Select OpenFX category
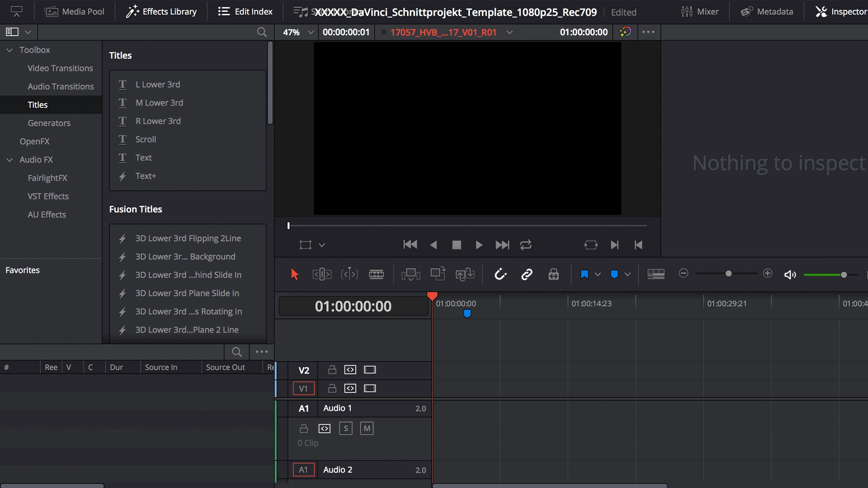The image size is (868, 488). point(34,141)
